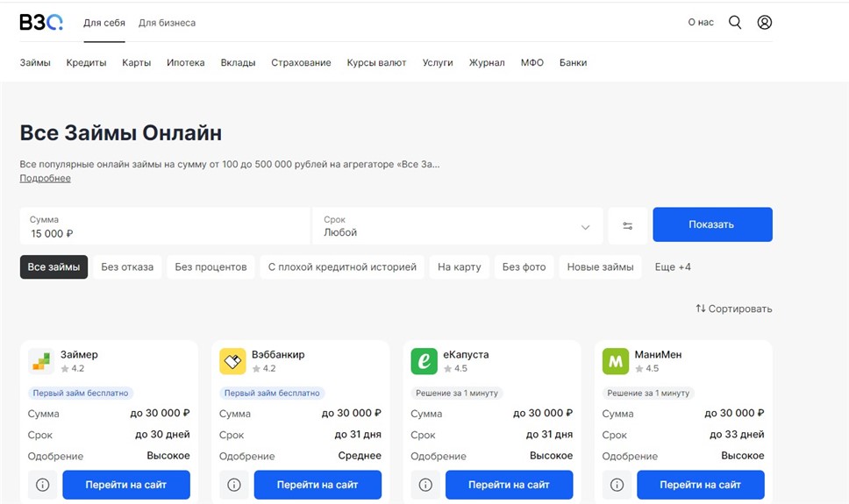Open the search magnifier icon

click(735, 22)
